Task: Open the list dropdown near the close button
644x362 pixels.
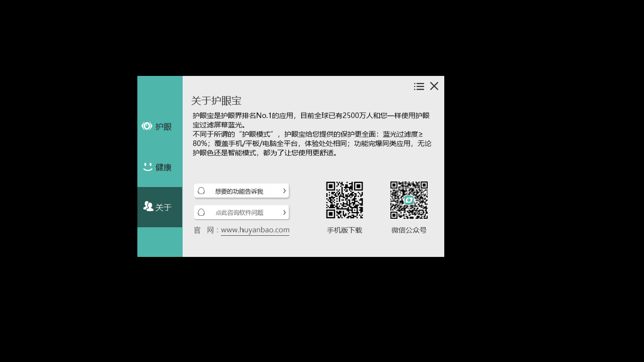Action: (419, 86)
